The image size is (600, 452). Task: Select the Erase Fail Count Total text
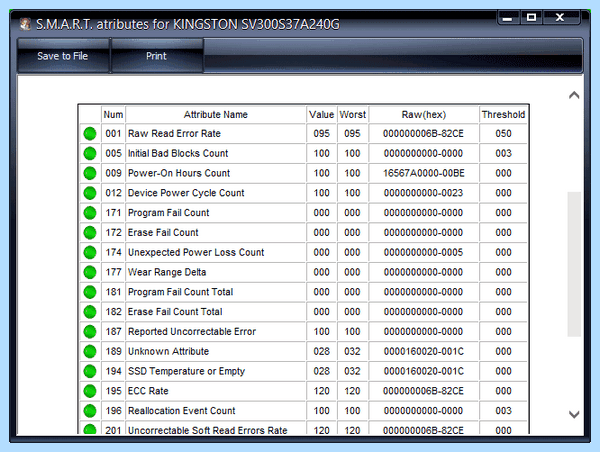(x=175, y=312)
